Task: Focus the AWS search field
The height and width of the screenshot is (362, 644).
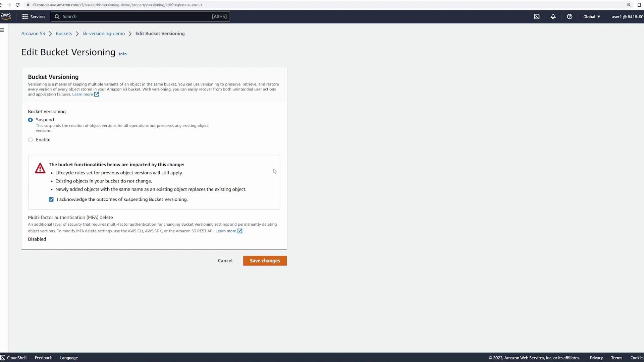Action: 134,17
